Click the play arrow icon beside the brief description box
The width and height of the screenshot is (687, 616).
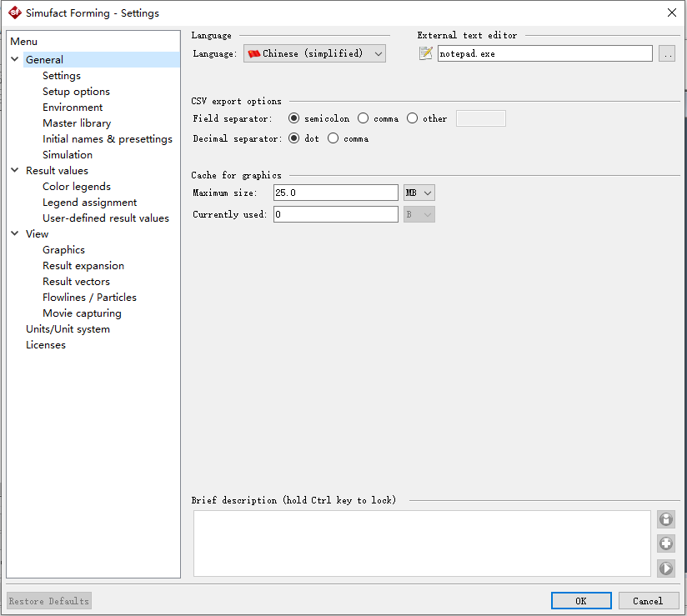click(x=666, y=568)
